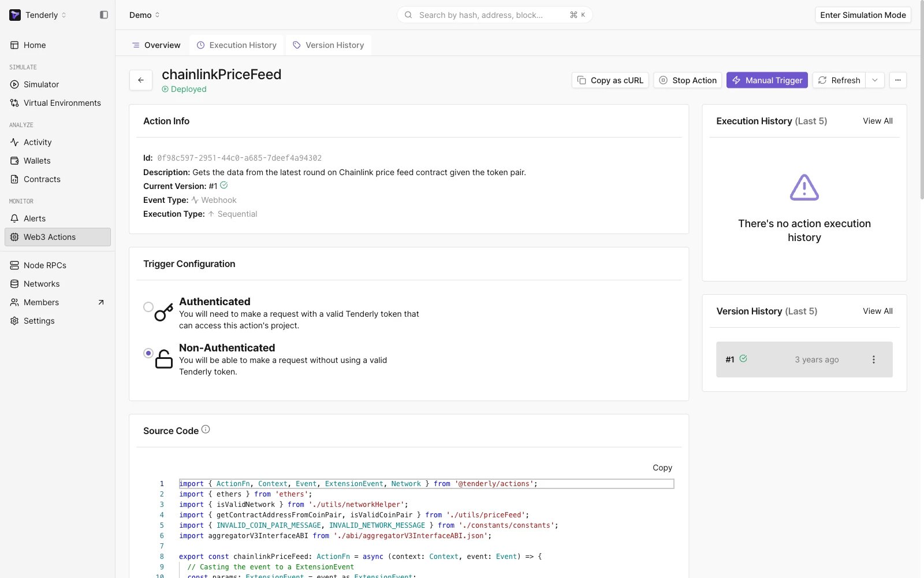The height and width of the screenshot is (578, 924).
Task: Click the back arrow button
Action: click(x=141, y=80)
